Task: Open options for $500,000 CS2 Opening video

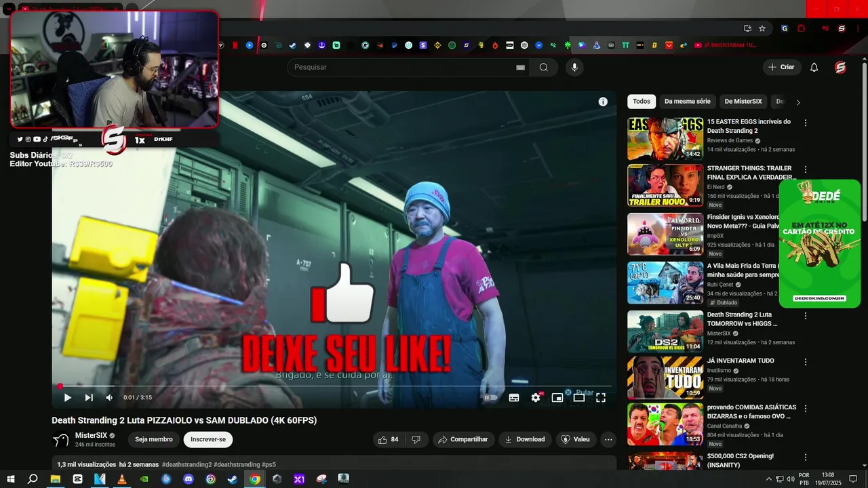Action: [806, 457]
